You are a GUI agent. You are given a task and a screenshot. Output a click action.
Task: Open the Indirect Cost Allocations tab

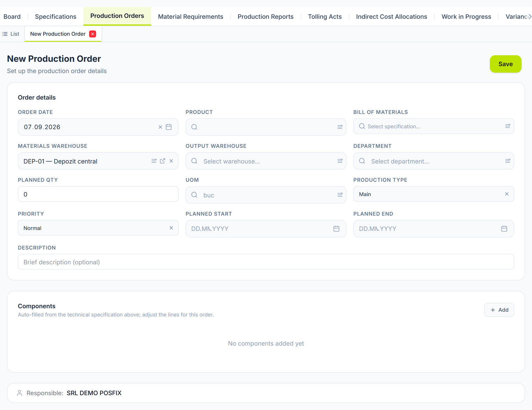tap(392, 17)
